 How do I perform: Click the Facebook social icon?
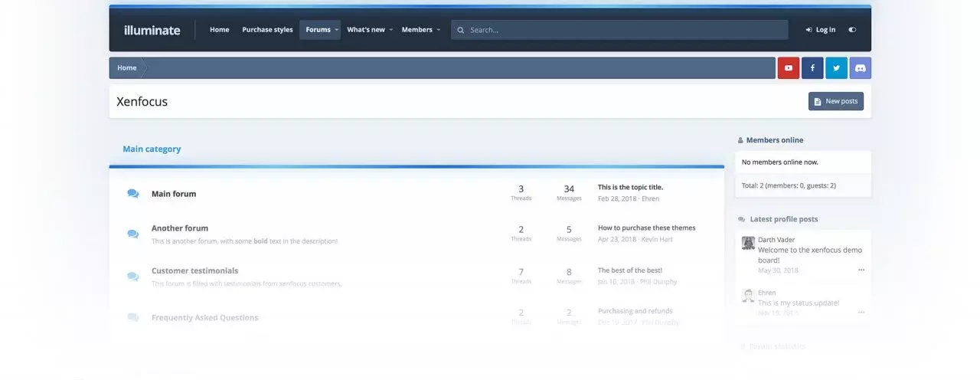812,68
